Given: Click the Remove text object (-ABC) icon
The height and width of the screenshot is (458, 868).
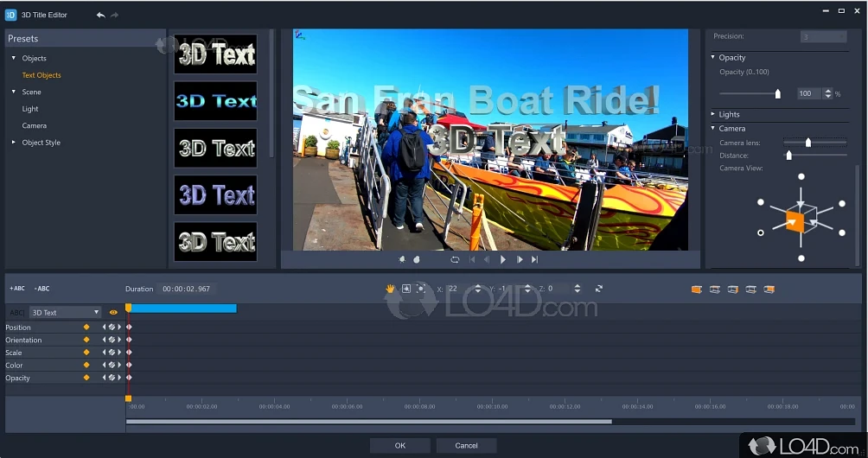Looking at the screenshot, I should pyautogui.click(x=41, y=289).
